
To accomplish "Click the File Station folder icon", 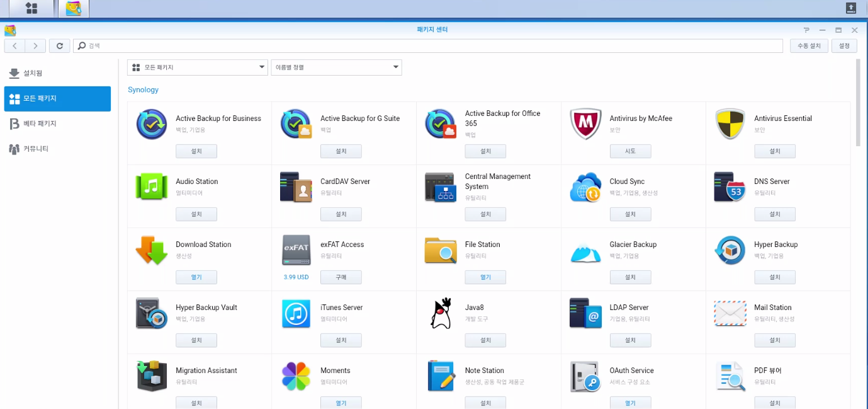I will tap(441, 250).
